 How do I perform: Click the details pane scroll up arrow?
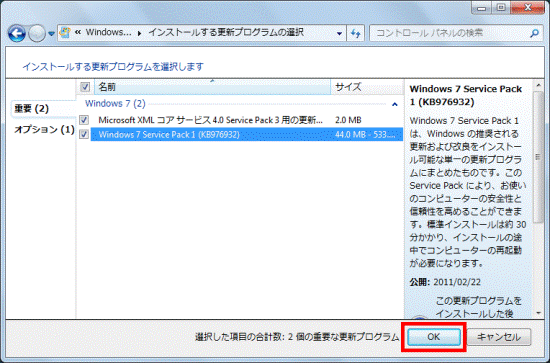538,85
